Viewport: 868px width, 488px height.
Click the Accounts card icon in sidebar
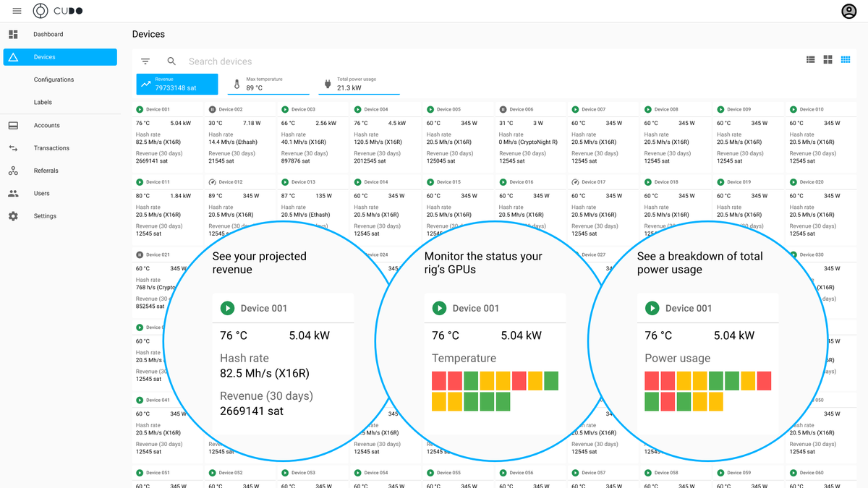[x=13, y=125]
